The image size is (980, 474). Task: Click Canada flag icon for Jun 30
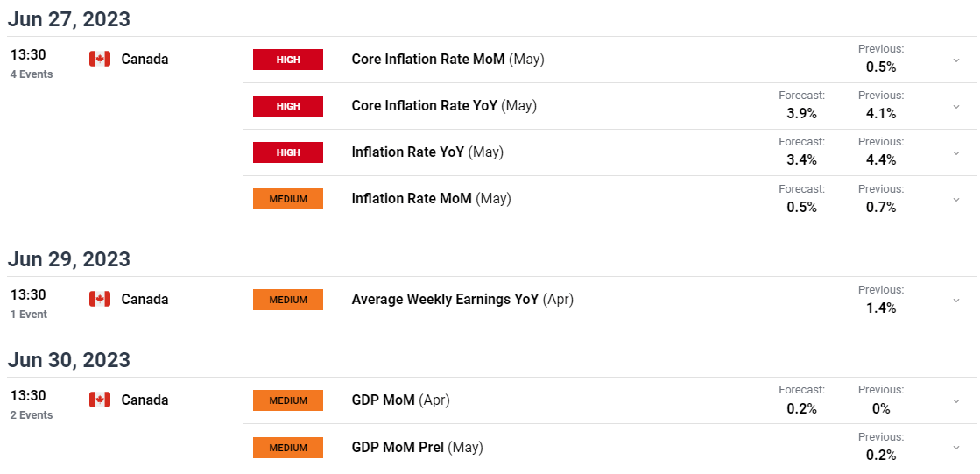click(x=99, y=400)
